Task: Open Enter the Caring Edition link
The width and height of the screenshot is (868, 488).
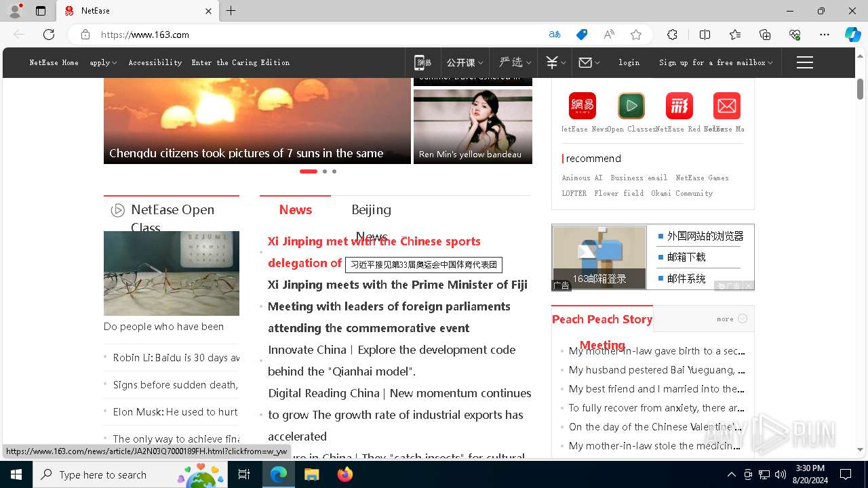Action: (x=241, y=62)
